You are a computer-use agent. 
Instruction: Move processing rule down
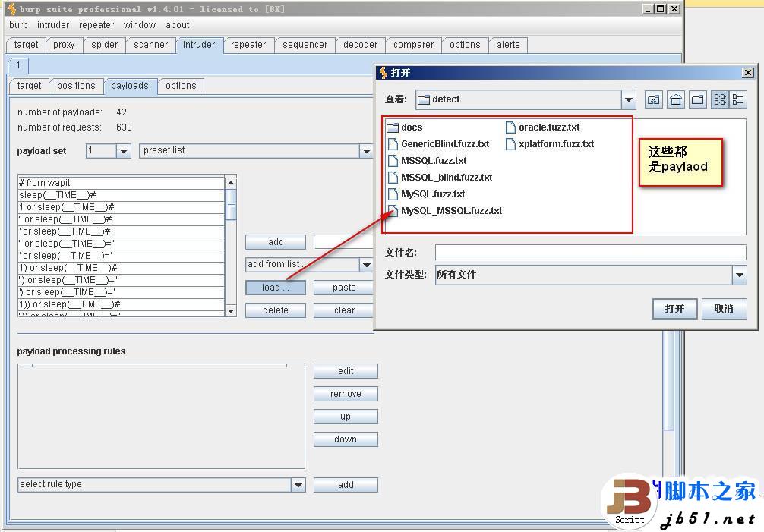tap(346, 439)
